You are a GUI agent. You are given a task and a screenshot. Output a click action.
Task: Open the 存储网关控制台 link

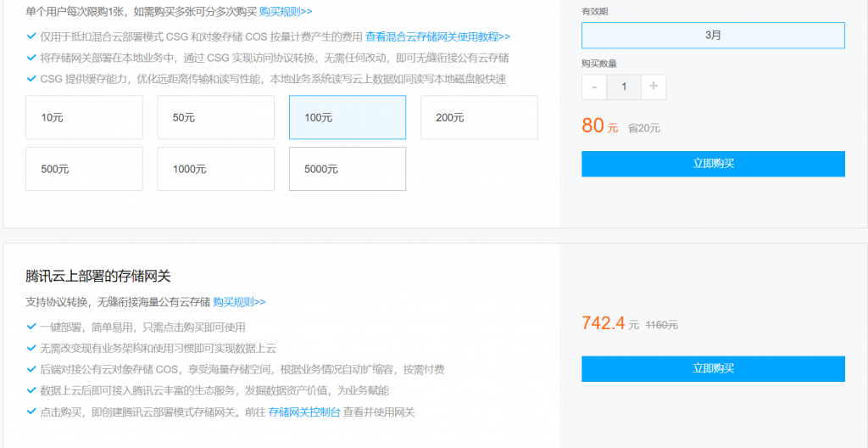[x=304, y=412]
